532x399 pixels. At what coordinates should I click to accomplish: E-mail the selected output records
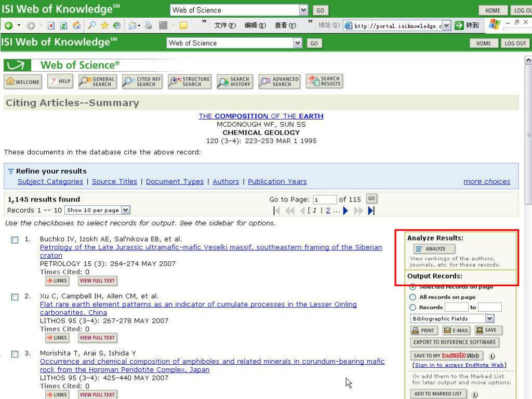click(x=457, y=330)
